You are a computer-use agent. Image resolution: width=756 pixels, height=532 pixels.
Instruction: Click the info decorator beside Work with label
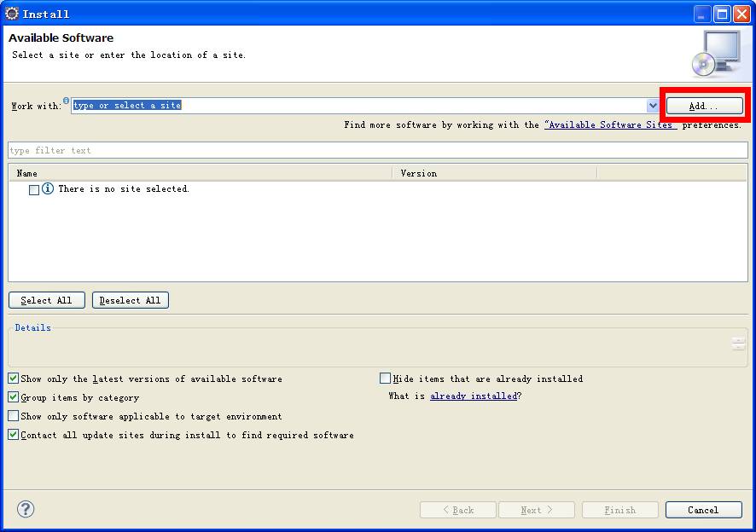pyautogui.click(x=67, y=101)
